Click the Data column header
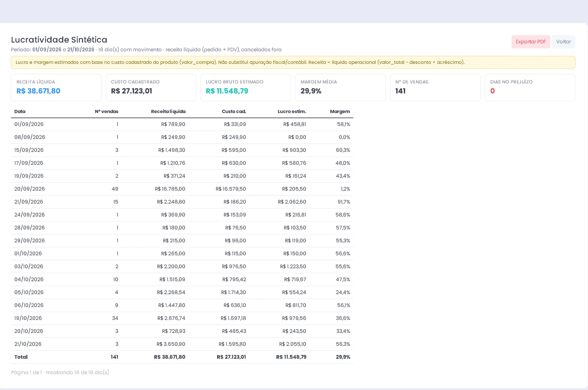This screenshot has height=390, width=588. (20, 112)
